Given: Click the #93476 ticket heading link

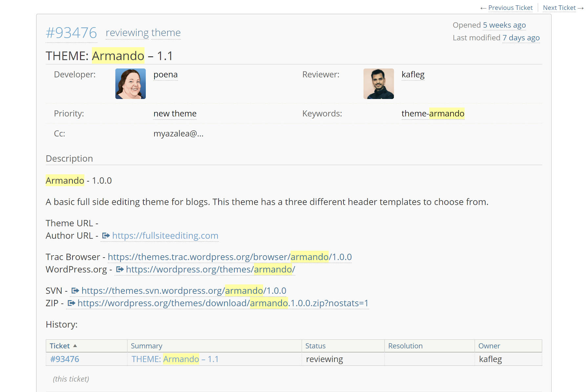Looking at the screenshot, I should pos(71,32).
